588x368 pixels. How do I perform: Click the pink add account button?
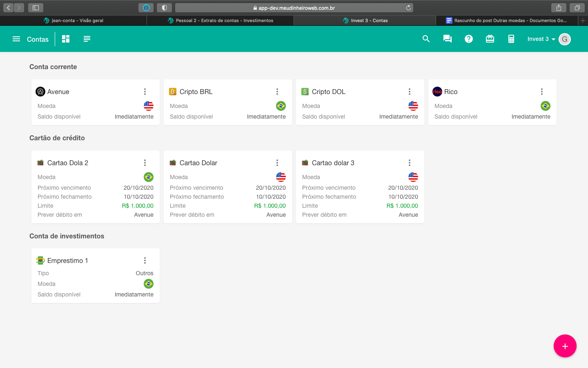565,346
